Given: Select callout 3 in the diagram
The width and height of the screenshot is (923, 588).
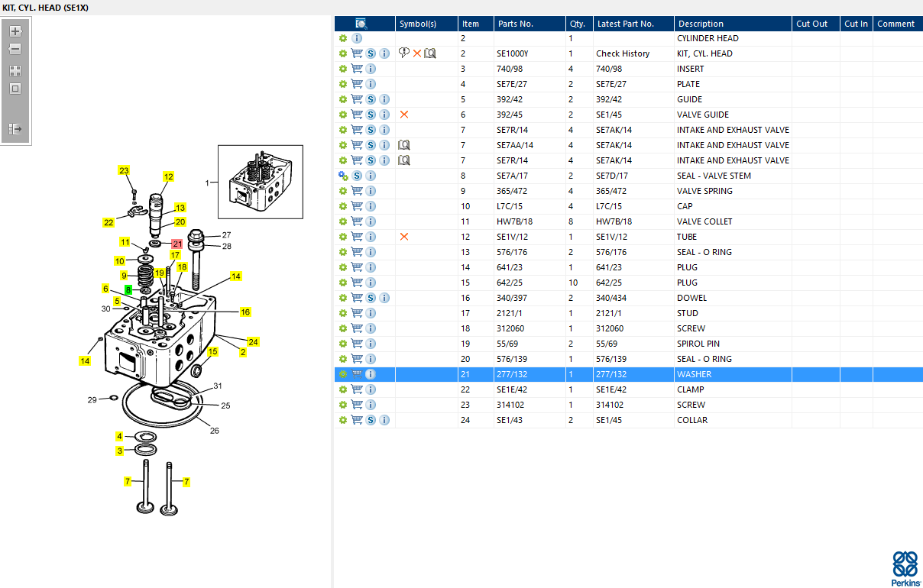Looking at the screenshot, I should (x=119, y=451).
